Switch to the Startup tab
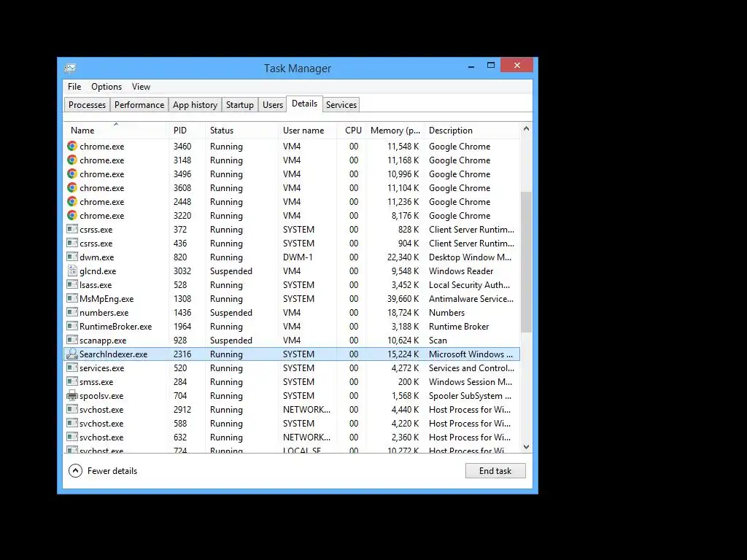 239,105
